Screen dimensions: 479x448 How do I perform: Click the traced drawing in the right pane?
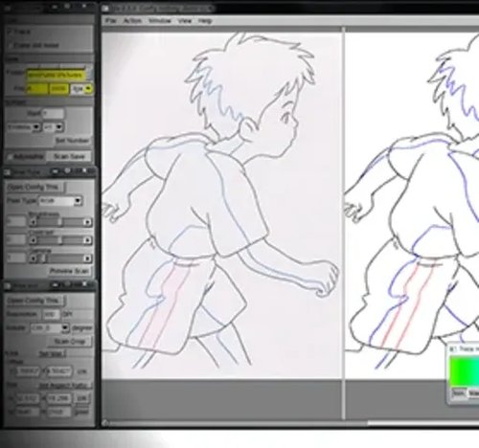point(412,205)
